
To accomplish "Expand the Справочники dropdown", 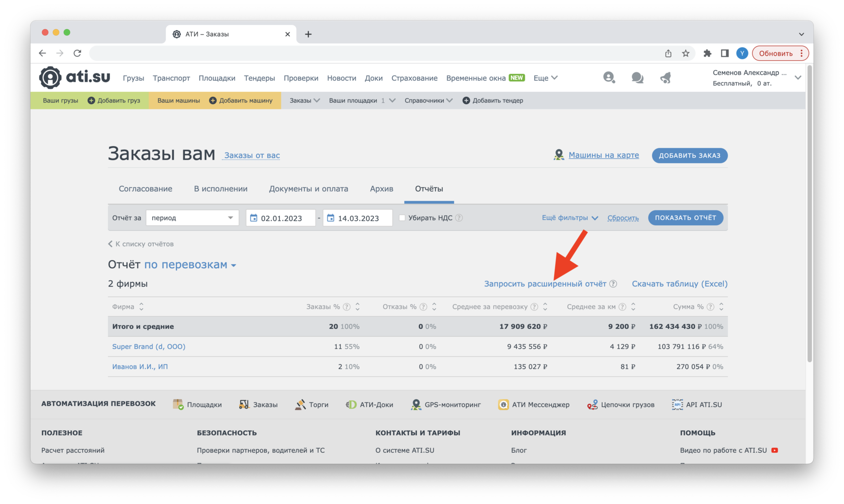I will tap(429, 100).
